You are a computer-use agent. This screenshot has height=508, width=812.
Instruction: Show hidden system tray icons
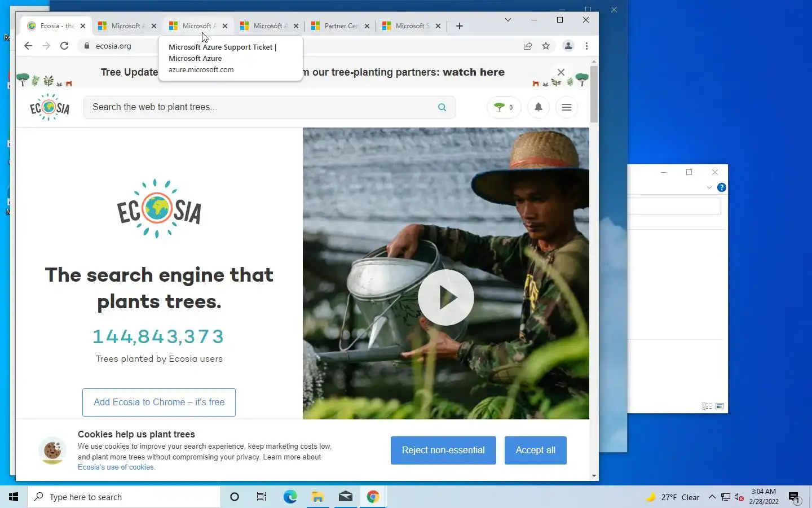(712, 497)
